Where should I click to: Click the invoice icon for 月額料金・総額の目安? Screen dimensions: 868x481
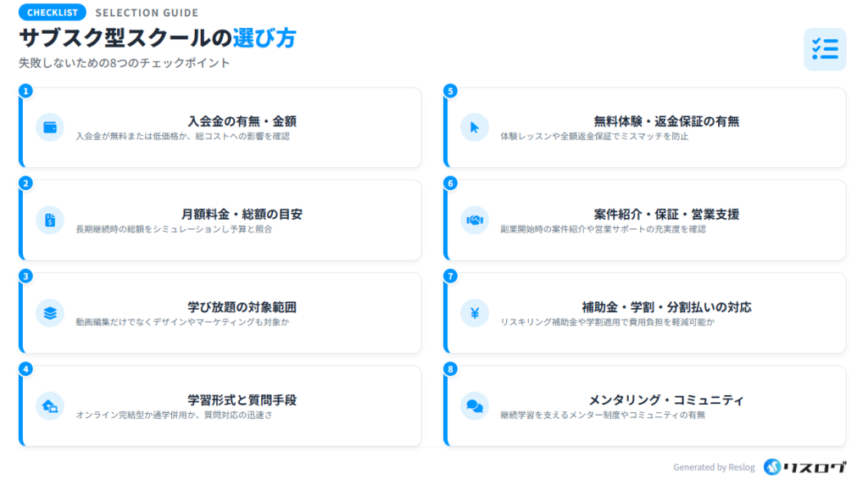[50, 221]
